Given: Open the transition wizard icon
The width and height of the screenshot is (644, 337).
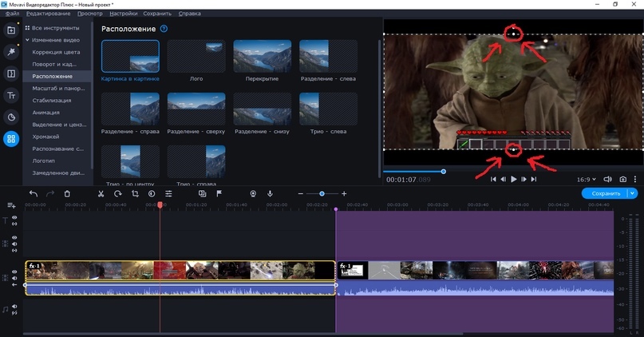Looking at the screenshot, I should click(x=202, y=193).
